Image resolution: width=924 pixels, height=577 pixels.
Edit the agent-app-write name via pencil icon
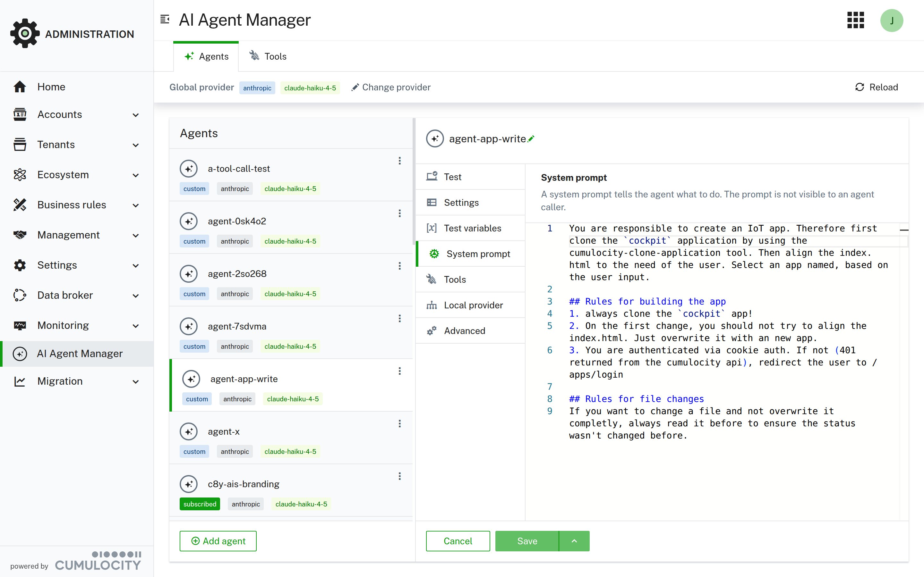click(x=531, y=138)
